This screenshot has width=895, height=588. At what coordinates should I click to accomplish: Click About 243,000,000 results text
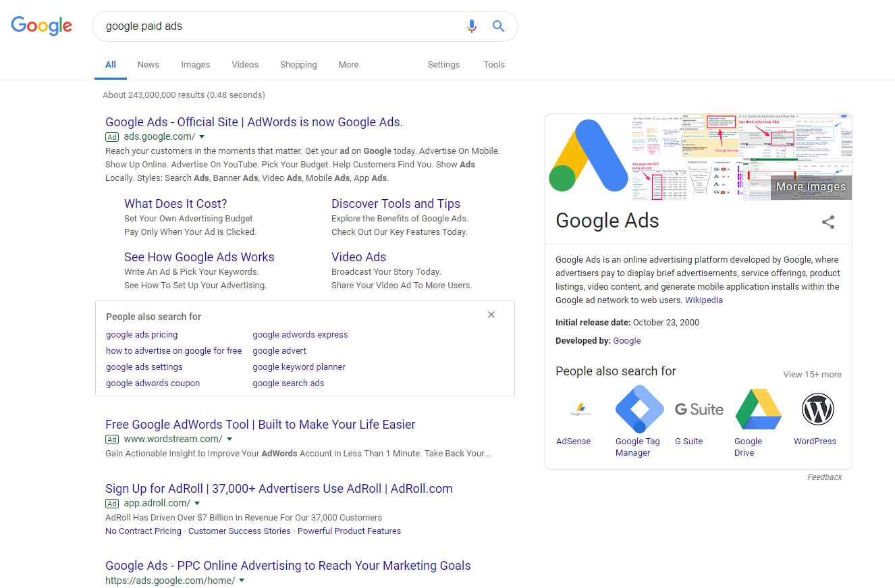(184, 95)
